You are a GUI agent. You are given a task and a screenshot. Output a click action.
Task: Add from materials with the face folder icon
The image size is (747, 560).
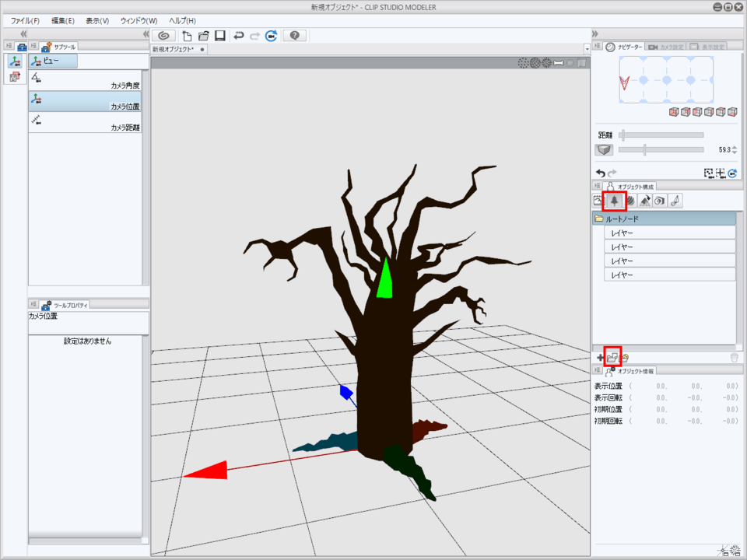pos(625,358)
